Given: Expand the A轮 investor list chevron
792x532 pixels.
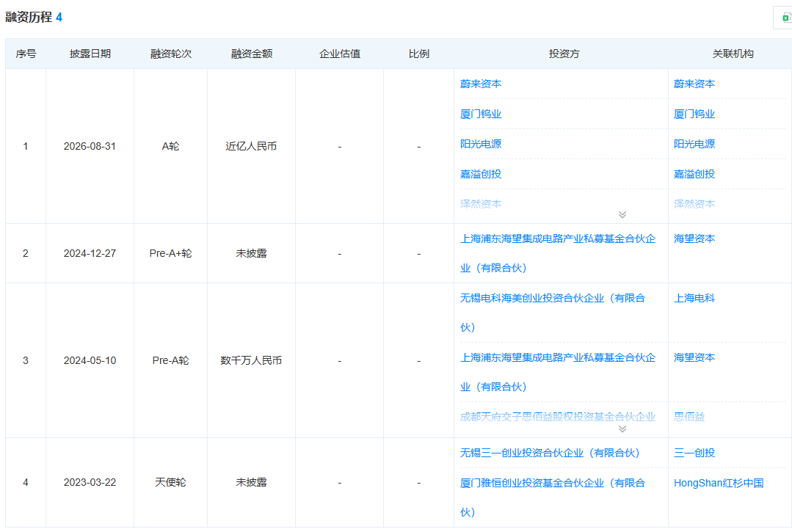Looking at the screenshot, I should (x=622, y=214).
